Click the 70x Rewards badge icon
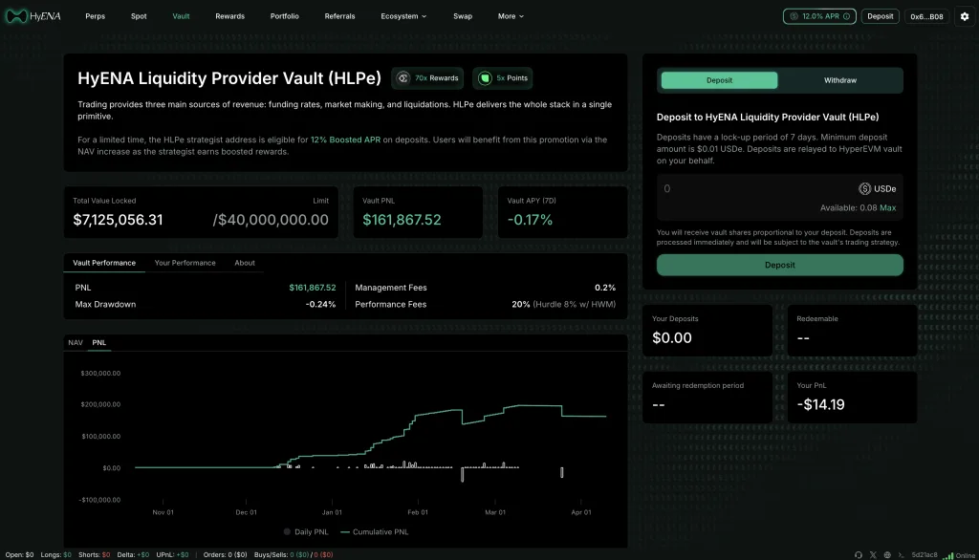Image resolution: width=979 pixels, height=560 pixels. [x=403, y=78]
